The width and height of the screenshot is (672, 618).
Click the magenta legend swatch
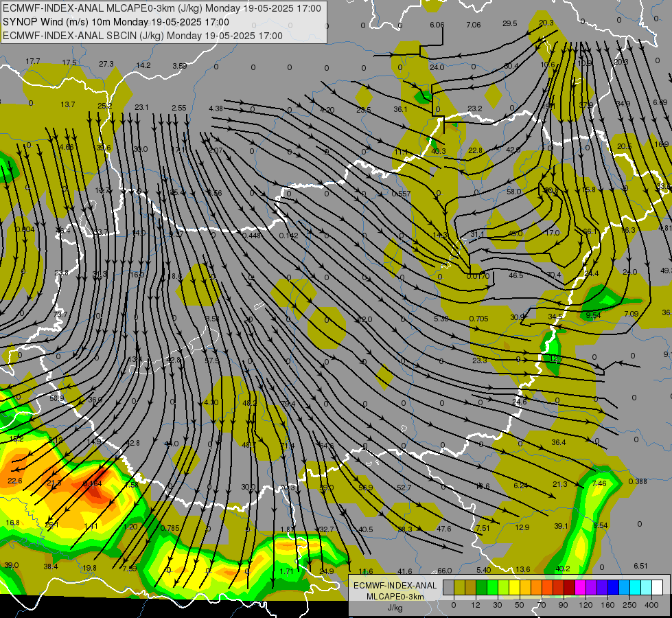pyautogui.click(x=580, y=588)
